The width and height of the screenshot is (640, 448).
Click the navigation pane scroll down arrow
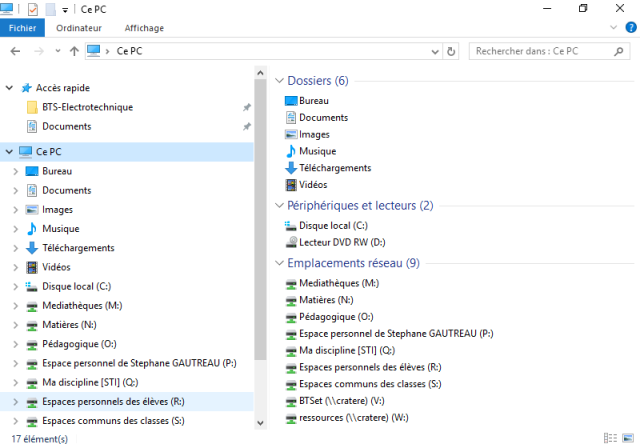coord(260,423)
